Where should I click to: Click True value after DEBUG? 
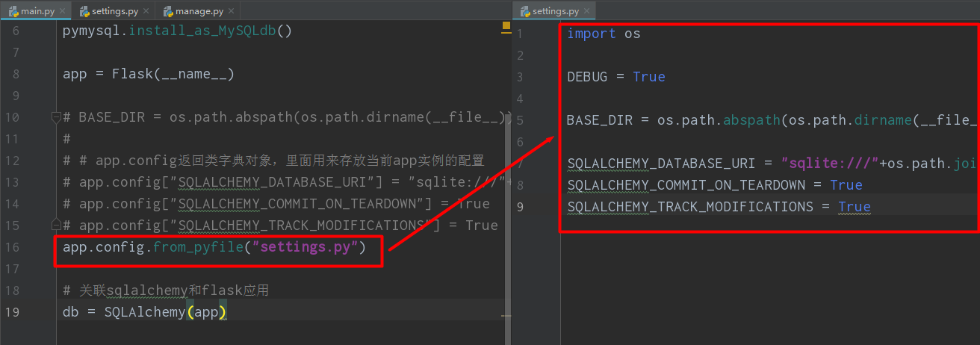pyautogui.click(x=649, y=77)
